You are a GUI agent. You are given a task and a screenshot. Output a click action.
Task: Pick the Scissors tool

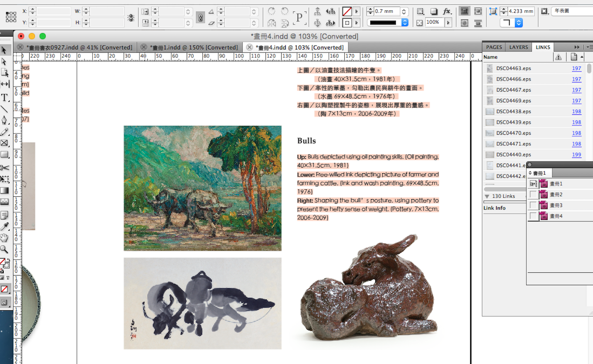pos(4,168)
